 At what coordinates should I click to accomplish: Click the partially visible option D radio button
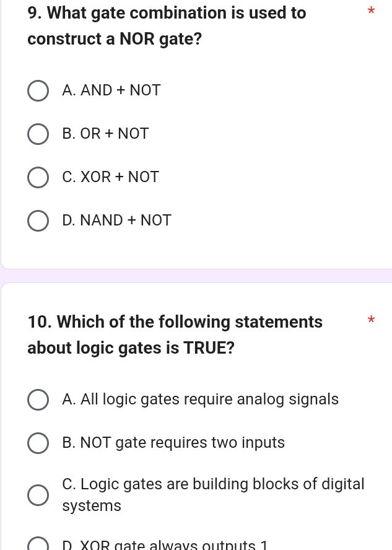coord(38,543)
